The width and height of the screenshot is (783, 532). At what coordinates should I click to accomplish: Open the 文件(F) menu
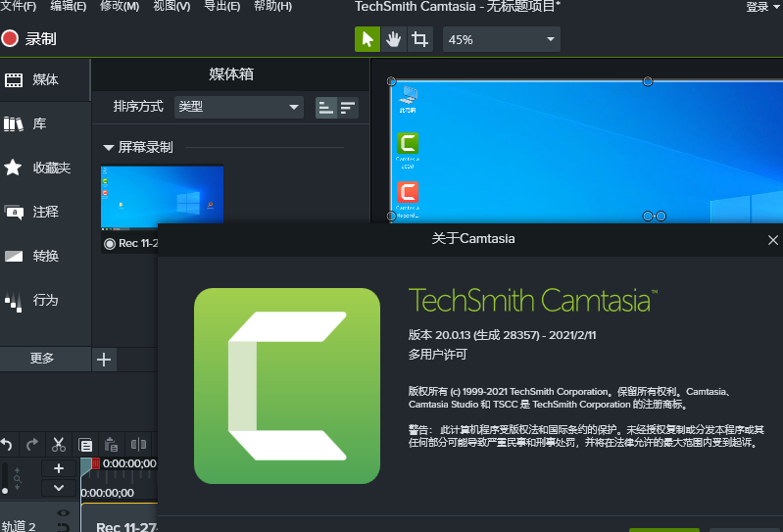tap(18, 6)
